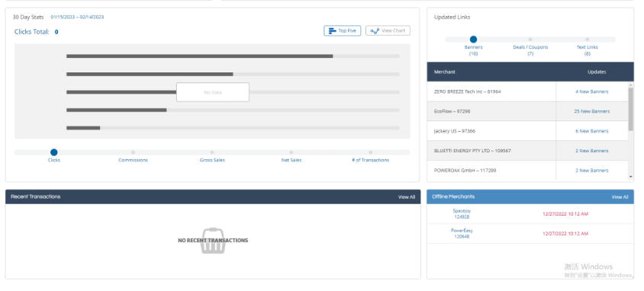Click the Updated Links scrollbar up arrow
This screenshot has width=644, height=291.
click(631, 85)
